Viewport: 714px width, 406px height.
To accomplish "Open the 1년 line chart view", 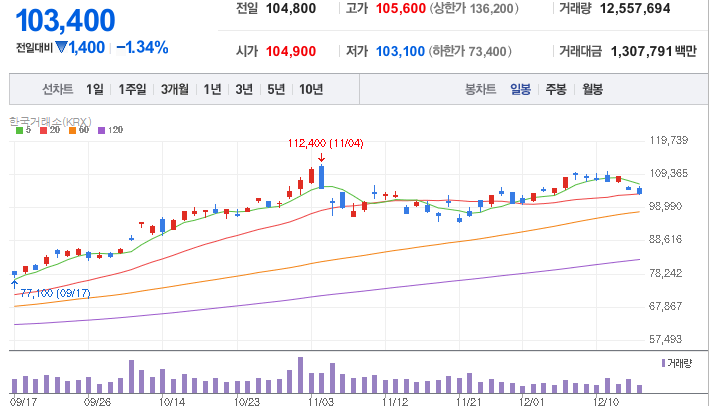I will [x=212, y=89].
